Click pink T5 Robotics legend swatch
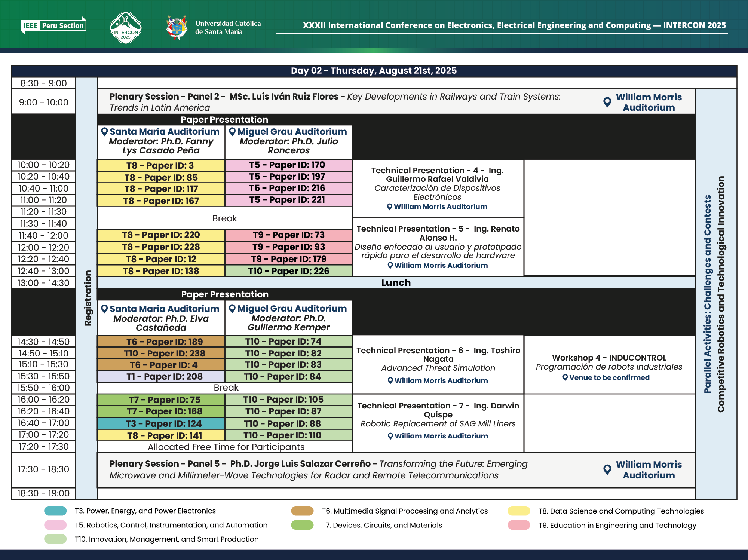The height and width of the screenshot is (560, 748). pyautogui.click(x=55, y=525)
